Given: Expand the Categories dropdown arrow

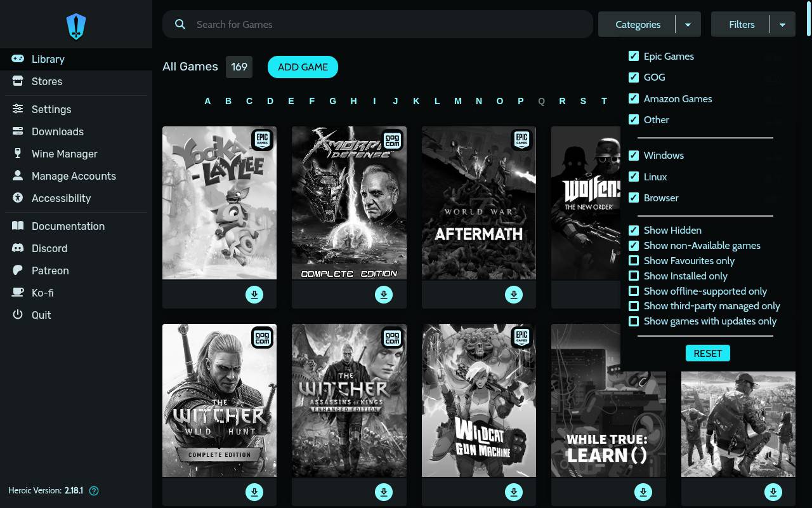Looking at the screenshot, I should [x=688, y=25].
